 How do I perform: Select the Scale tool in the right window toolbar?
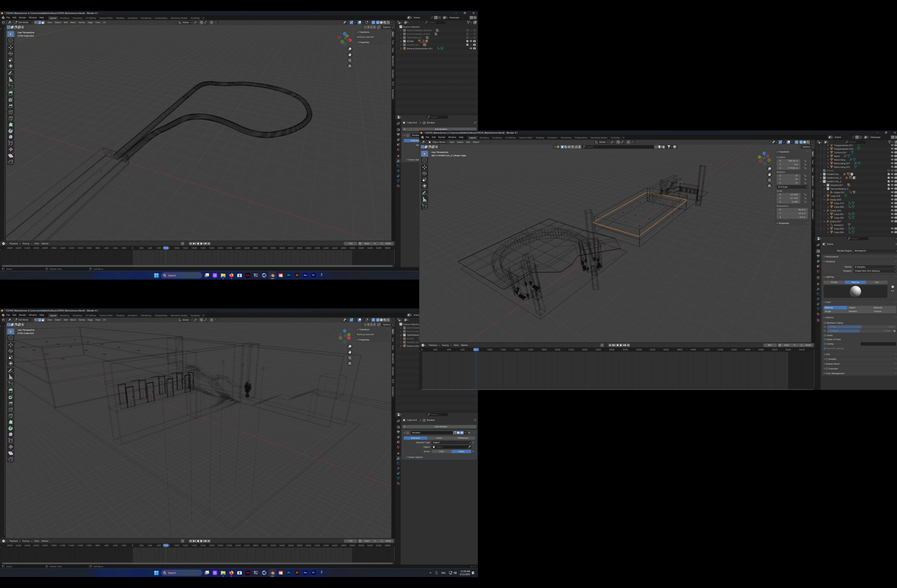click(424, 180)
